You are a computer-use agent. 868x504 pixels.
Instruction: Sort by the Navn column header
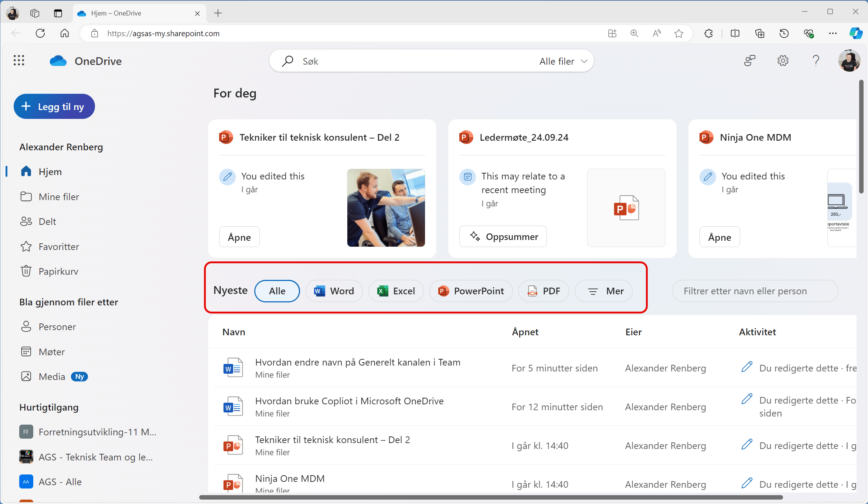pyautogui.click(x=234, y=332)
